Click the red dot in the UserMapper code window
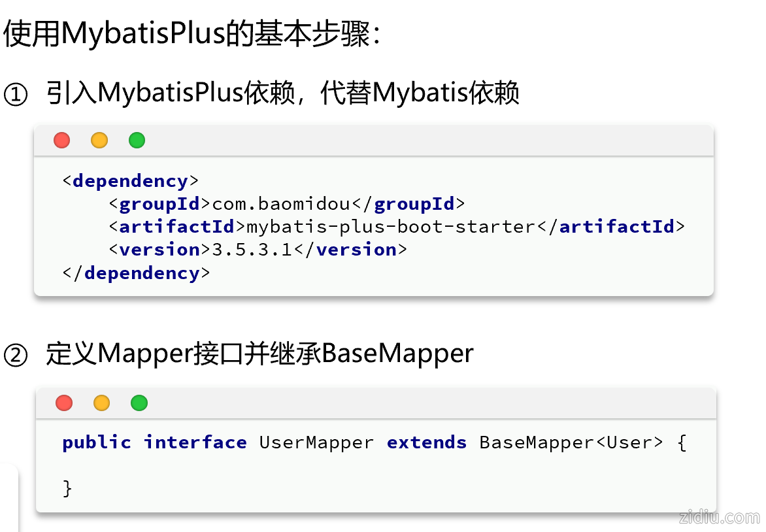 click(x=64, y=403)
